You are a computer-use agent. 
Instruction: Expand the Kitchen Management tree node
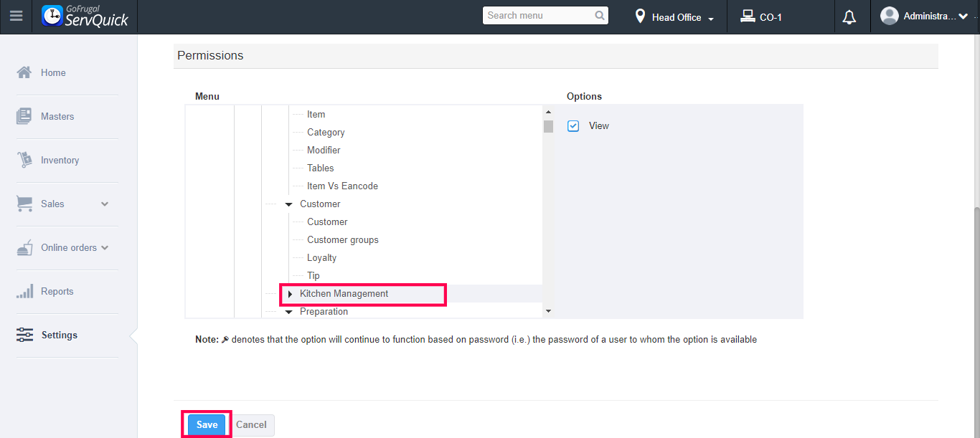coord(290,294)
